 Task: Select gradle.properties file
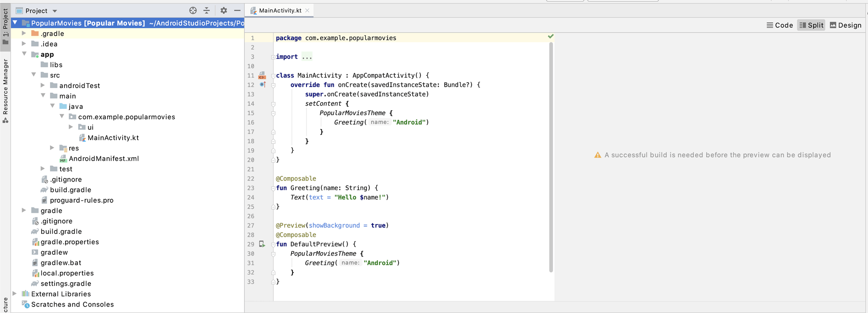(70, 242)
